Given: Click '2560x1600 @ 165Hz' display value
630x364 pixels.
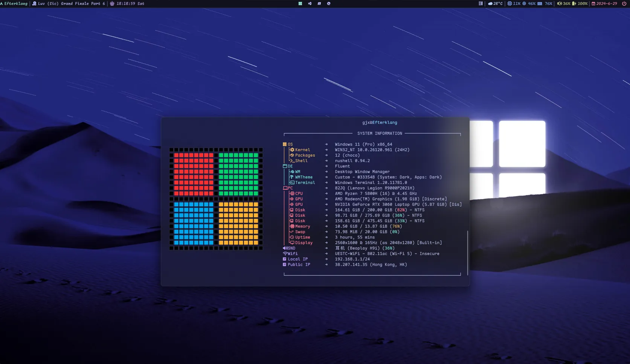Looking at the screenshot, I should pyautogui.click(x=357, y=243).
